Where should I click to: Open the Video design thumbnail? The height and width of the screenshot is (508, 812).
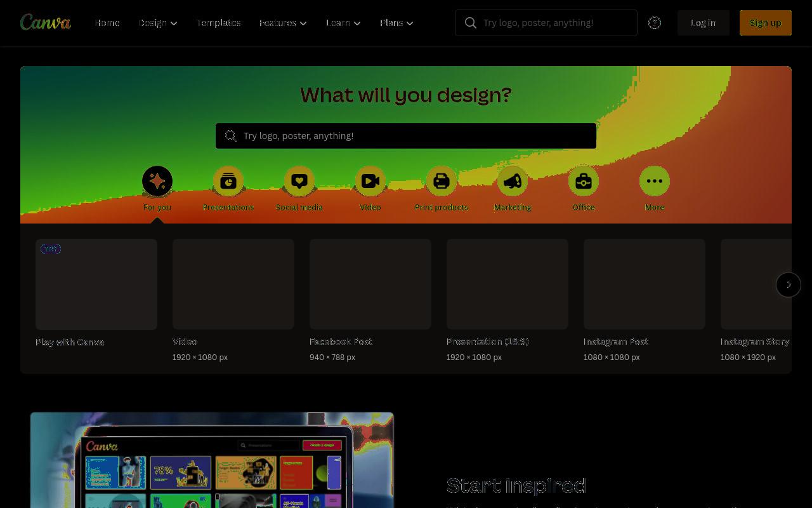(233, 284)
